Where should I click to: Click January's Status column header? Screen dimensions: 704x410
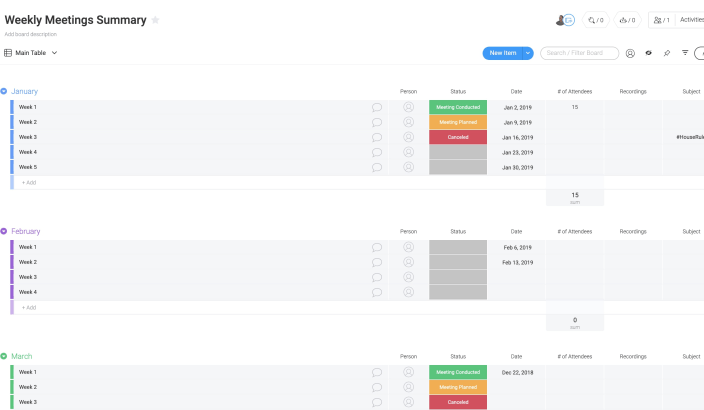458,92
